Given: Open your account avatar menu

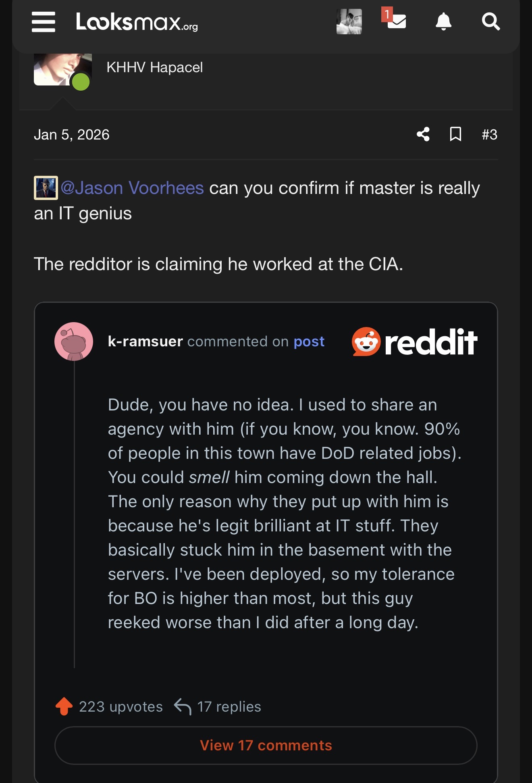Looking at the screenshot, I should pyautogui.click(x=349, y=22).
